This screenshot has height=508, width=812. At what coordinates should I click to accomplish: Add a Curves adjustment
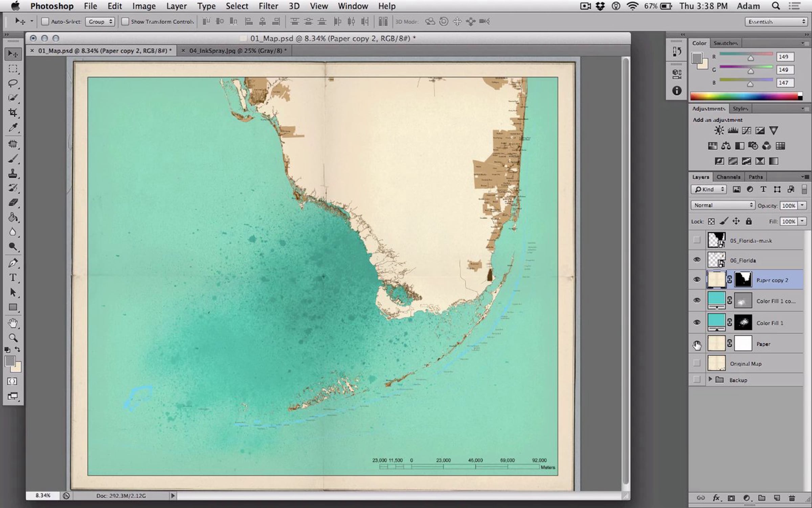coord(746,130)
